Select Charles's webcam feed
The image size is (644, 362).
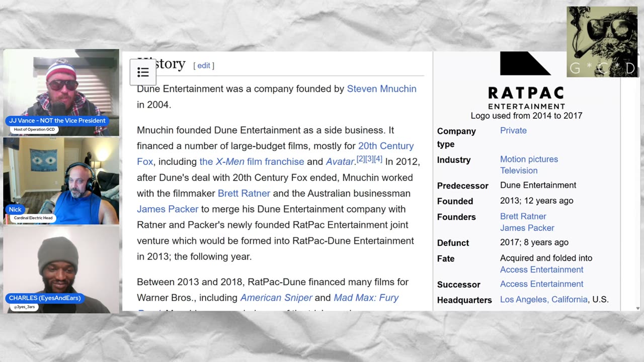pyautogui.click(x=61, y=269)
